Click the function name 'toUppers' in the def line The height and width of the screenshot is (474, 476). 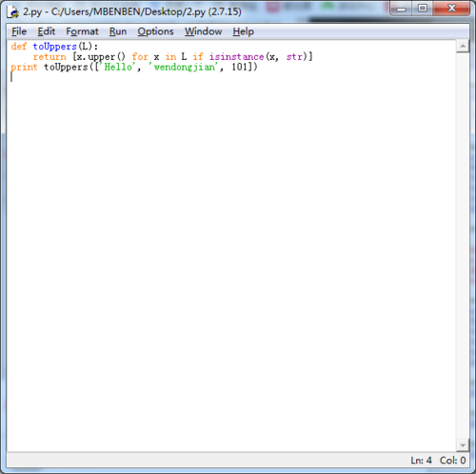[x=55, y=47]
